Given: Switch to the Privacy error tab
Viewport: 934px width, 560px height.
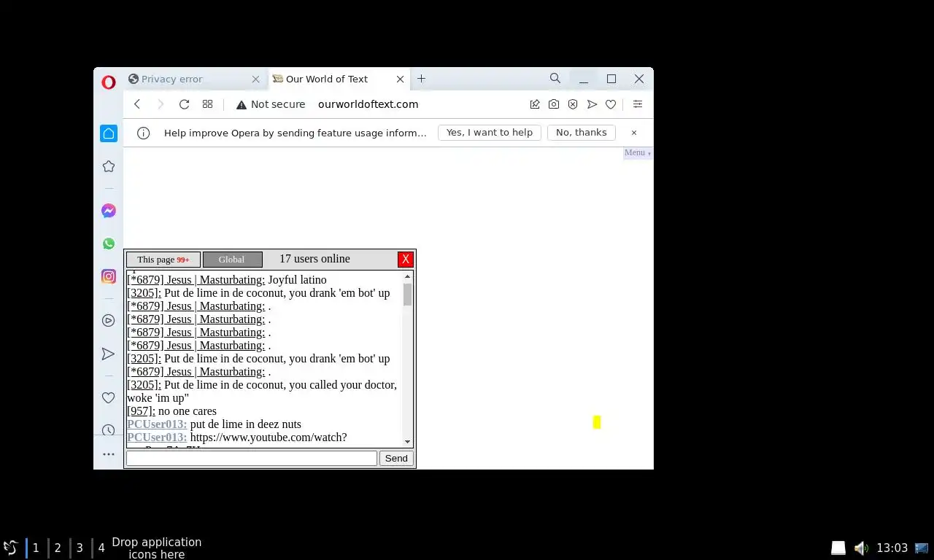Looking at the screenshot, I should tap(194, 79).
